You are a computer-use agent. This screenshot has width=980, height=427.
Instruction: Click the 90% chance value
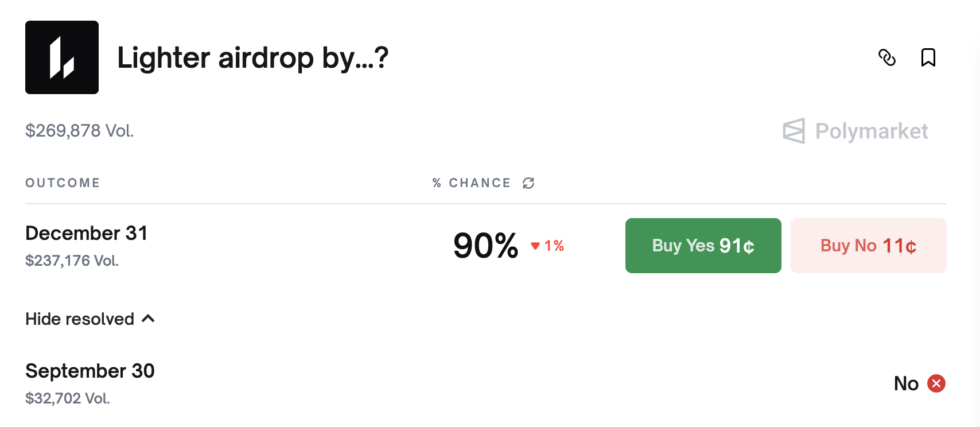[485, 246]
